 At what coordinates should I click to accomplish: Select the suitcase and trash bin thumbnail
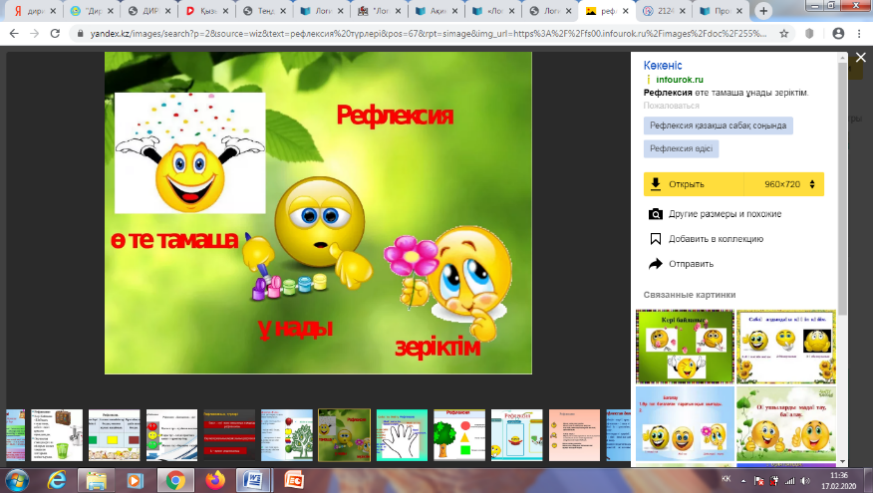(57, 435)
